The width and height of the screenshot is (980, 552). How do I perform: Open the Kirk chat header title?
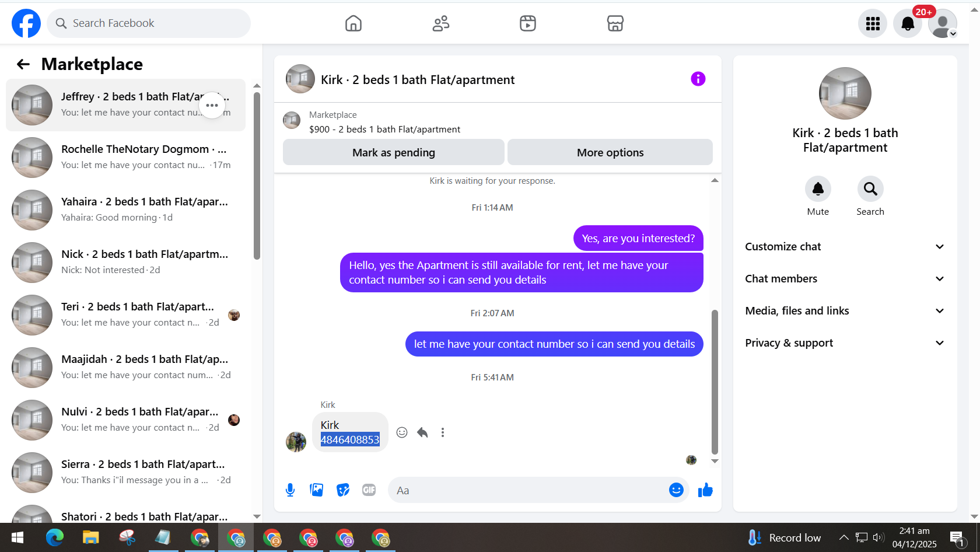point(418,80)
